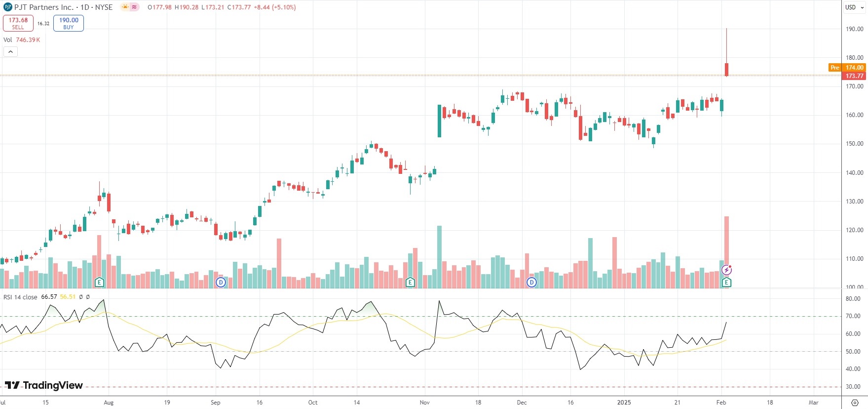868x409 pixels.
Task: Click the Vol indicator legend label
Action: tap(8, 40)
